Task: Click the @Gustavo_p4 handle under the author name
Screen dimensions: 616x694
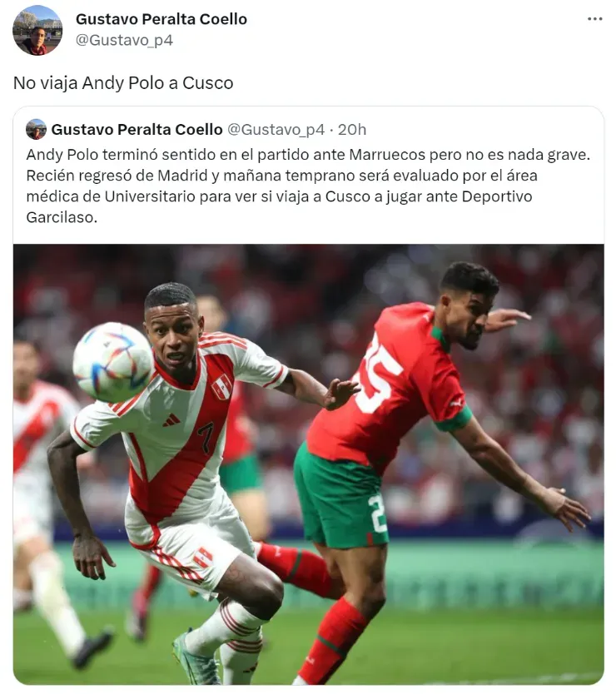Action: pos(124,40)
